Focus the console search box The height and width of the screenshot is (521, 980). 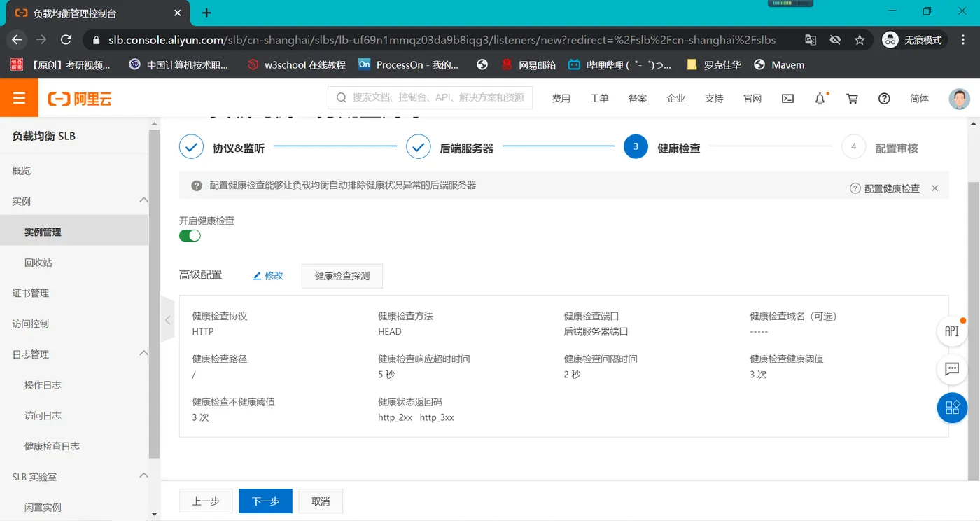(430, 98)
